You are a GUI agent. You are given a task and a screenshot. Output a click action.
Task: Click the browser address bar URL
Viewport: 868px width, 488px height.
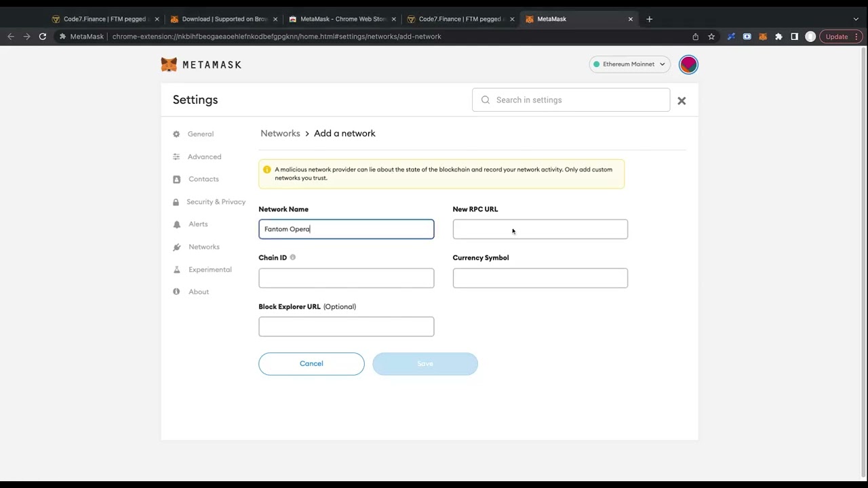pos(277,37)
